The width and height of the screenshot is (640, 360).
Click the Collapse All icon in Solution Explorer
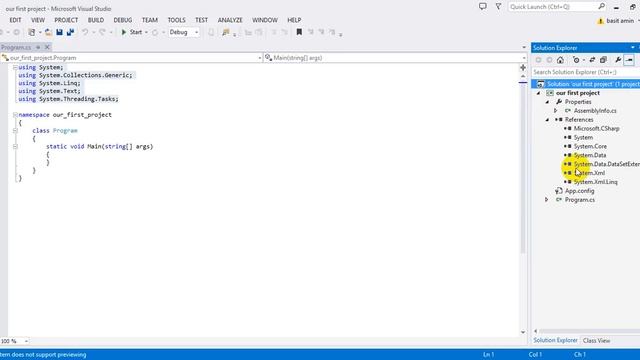[x=603, y=60]
